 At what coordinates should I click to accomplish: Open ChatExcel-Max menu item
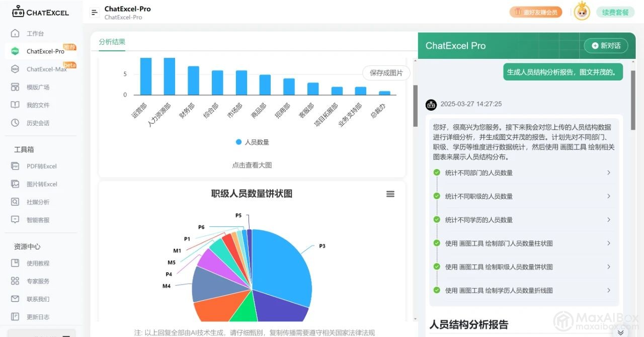[47, 69]
